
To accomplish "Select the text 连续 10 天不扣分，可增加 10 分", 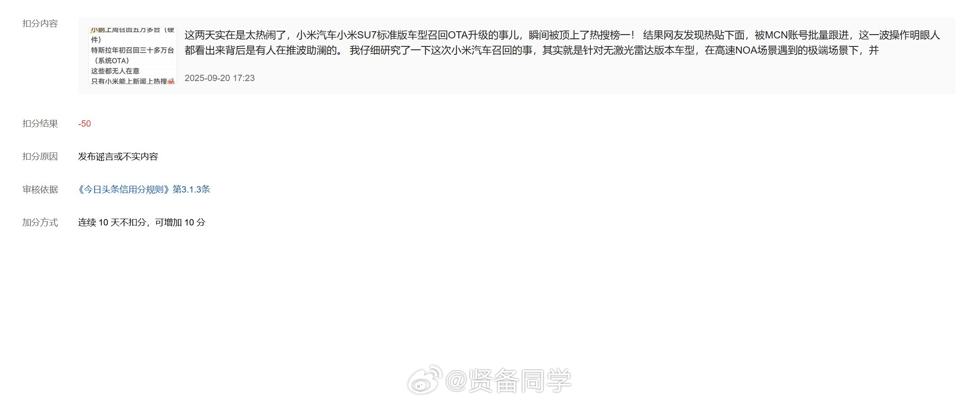I will pyautogui.click(x=142, y=222).
